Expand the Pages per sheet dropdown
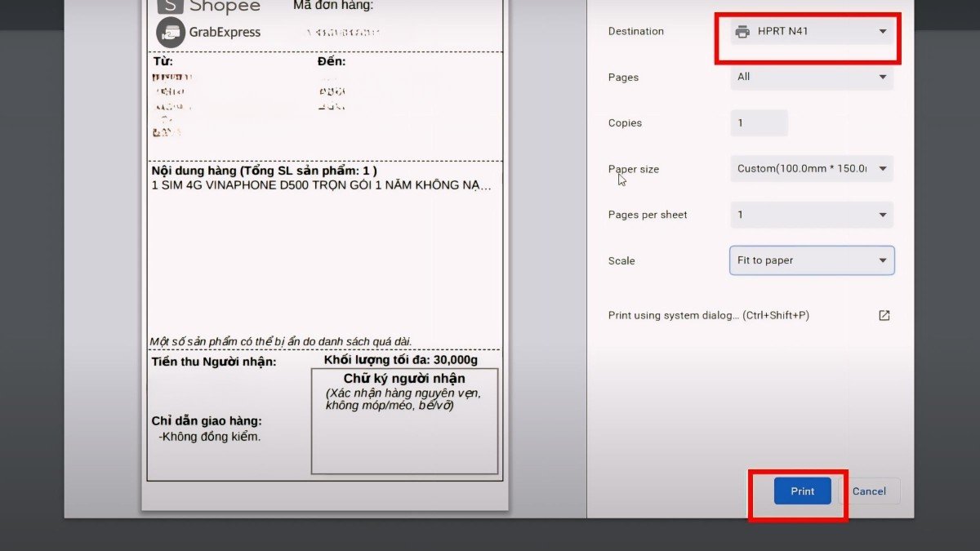The image size is (980, 551). point(810,214)
